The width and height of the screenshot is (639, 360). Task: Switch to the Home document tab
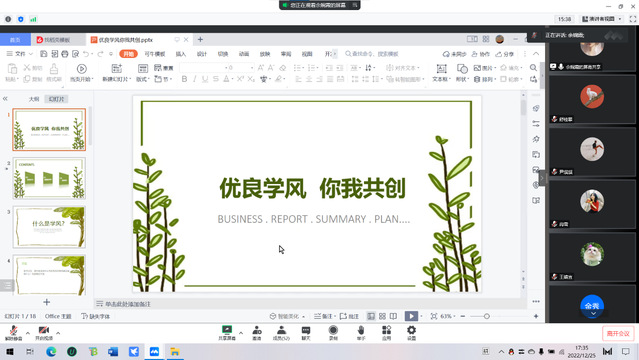(x=15, y=40)
